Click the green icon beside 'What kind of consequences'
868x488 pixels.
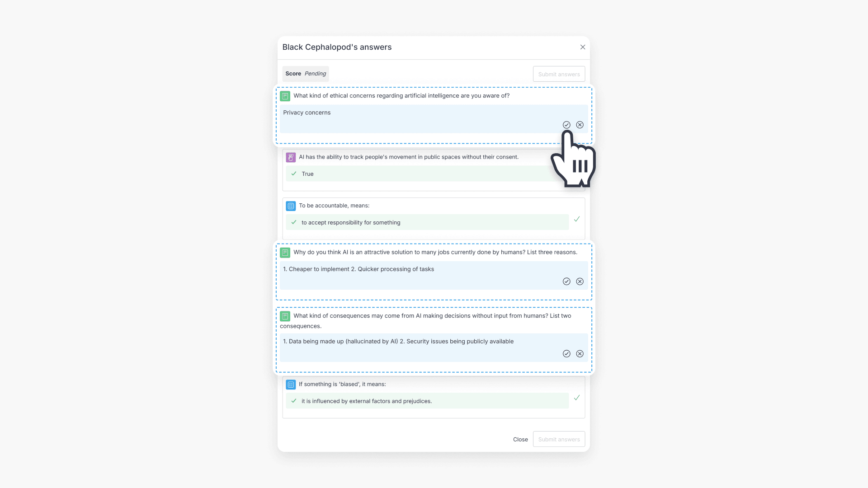click(285, 316)
